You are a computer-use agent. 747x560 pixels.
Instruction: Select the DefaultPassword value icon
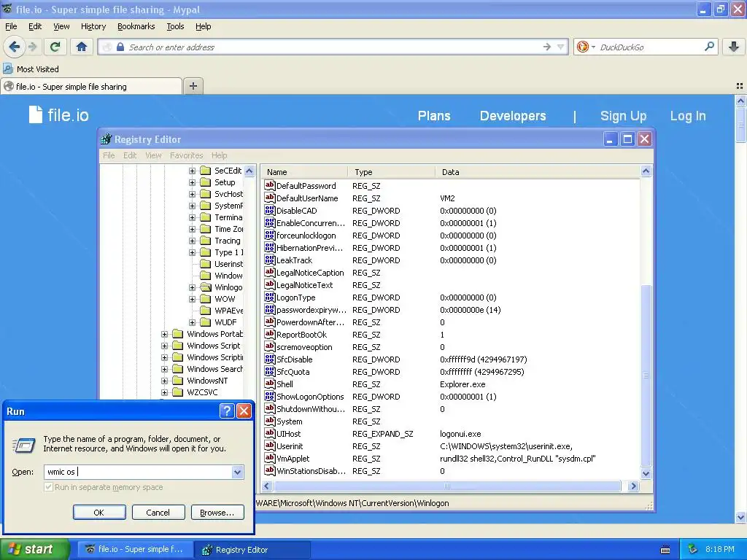click(x=270, y=185)
